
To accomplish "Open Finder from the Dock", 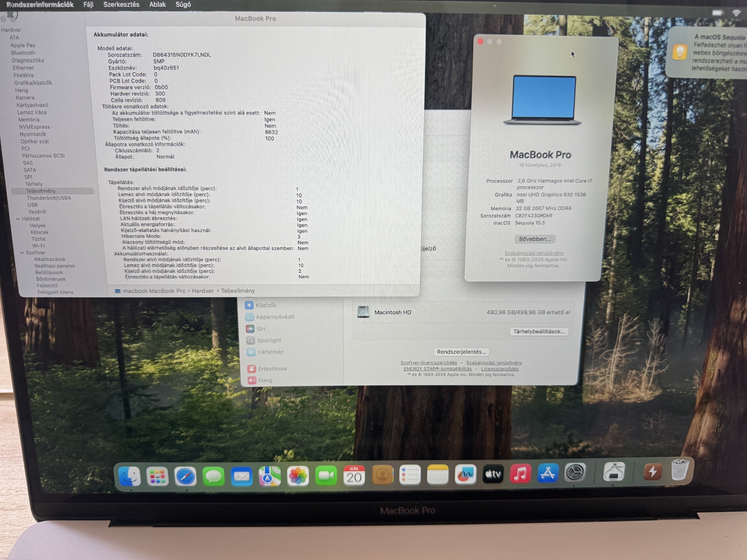I will pos(130,476).
